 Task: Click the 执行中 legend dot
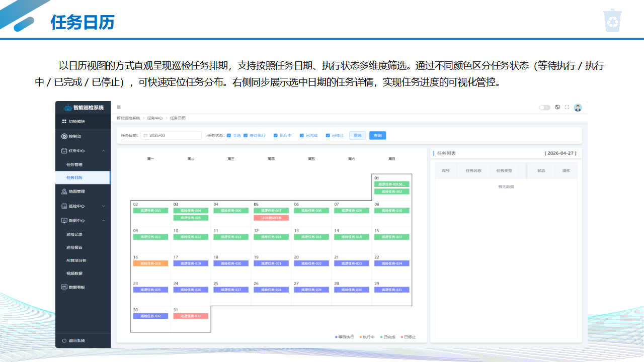[360, 337]
